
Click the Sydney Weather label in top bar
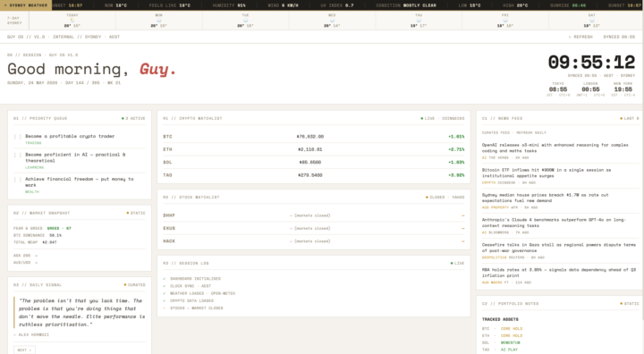click(x=25, y=5)
